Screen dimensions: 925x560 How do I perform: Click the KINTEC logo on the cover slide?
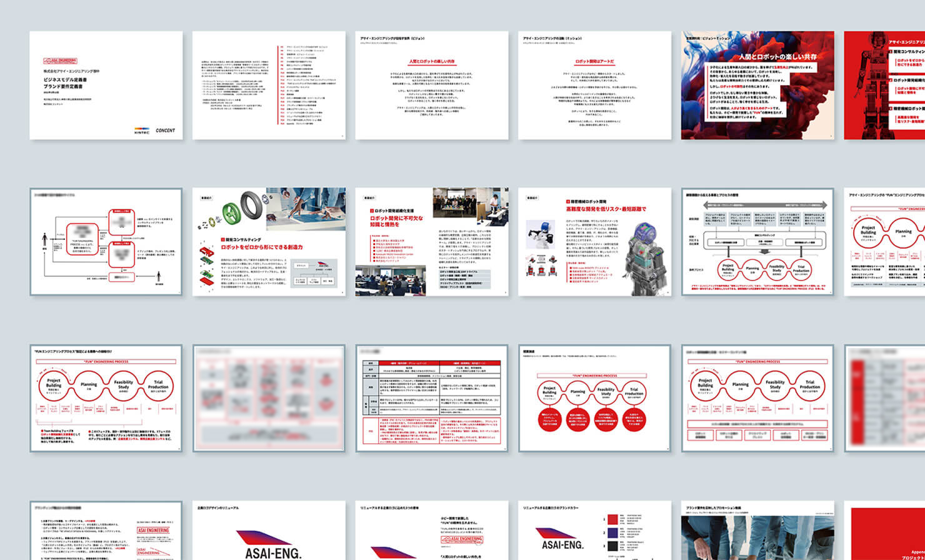141,131
